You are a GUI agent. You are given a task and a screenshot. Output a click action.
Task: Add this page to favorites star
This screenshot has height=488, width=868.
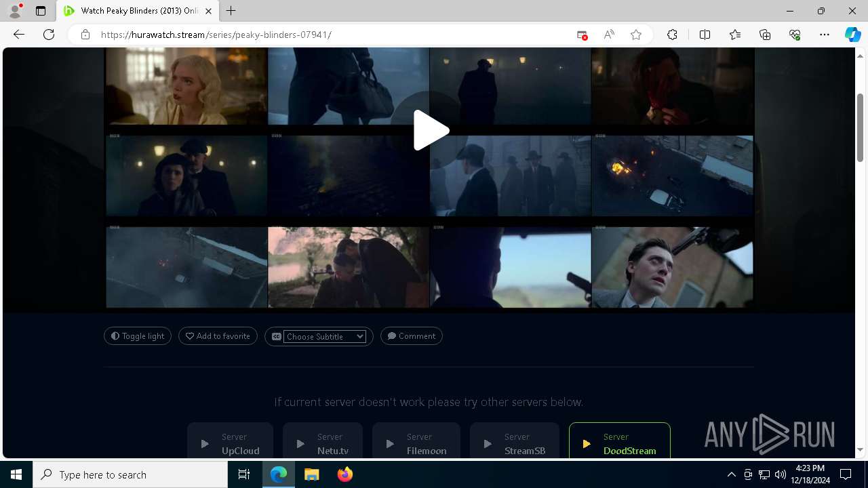tap(636, 35)
